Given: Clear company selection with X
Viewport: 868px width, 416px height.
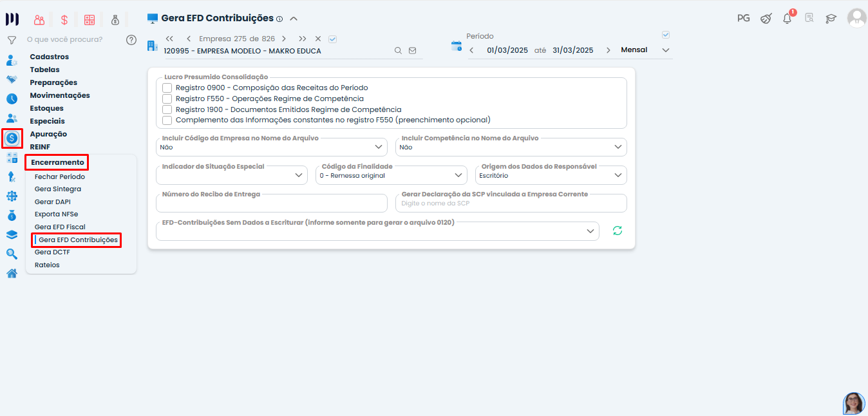Looking at the screenshot, I should coord(318,39).
